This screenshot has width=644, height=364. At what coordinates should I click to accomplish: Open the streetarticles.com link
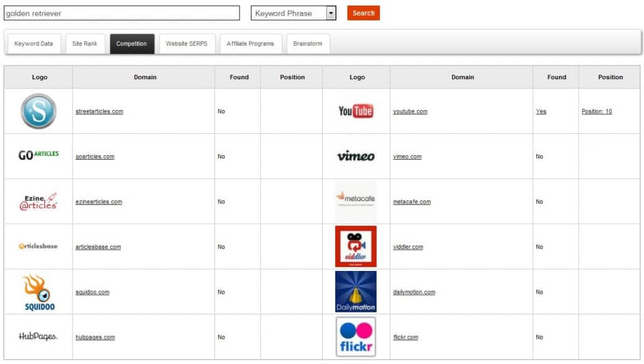coord(99,111)
